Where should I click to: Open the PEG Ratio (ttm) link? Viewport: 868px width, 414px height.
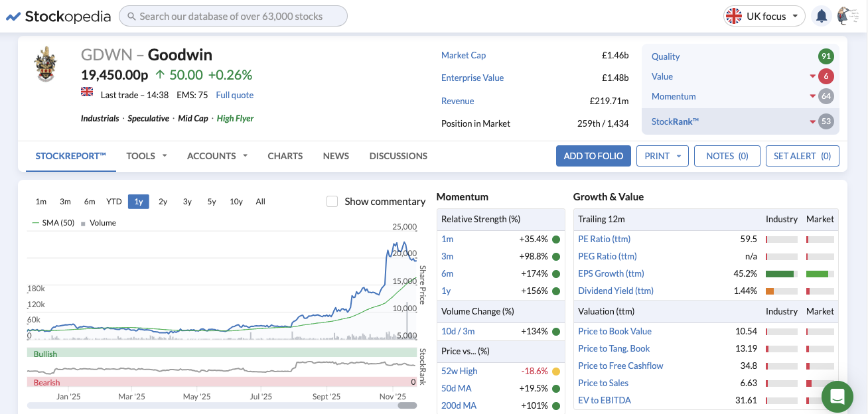(607, 256)
